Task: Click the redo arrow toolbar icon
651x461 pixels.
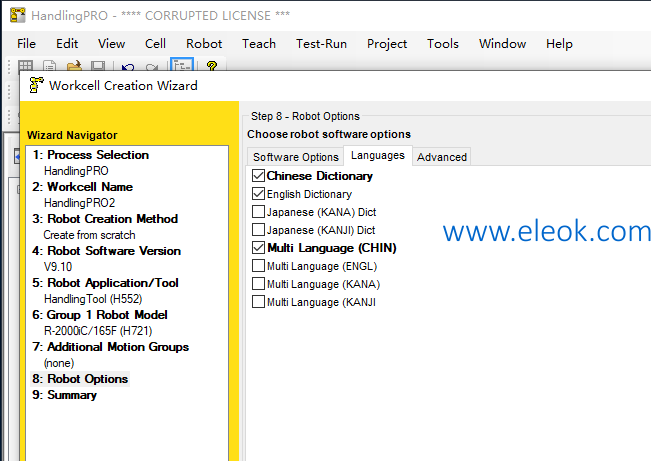Action: pos(152,66)
